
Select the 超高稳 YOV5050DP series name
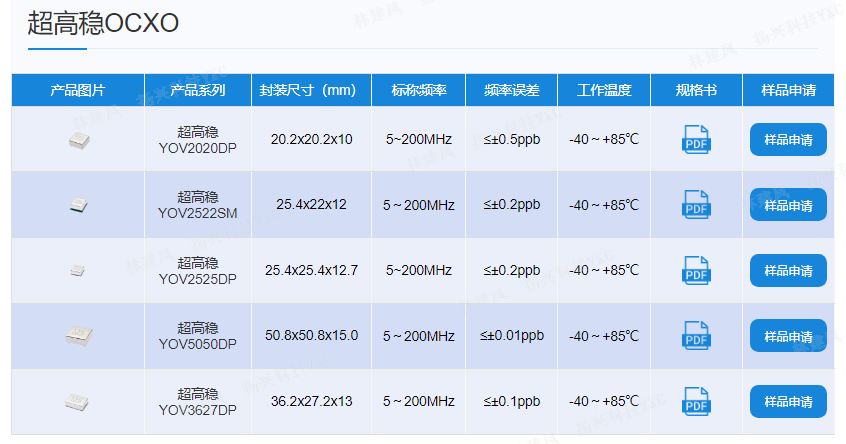point(198,336)
